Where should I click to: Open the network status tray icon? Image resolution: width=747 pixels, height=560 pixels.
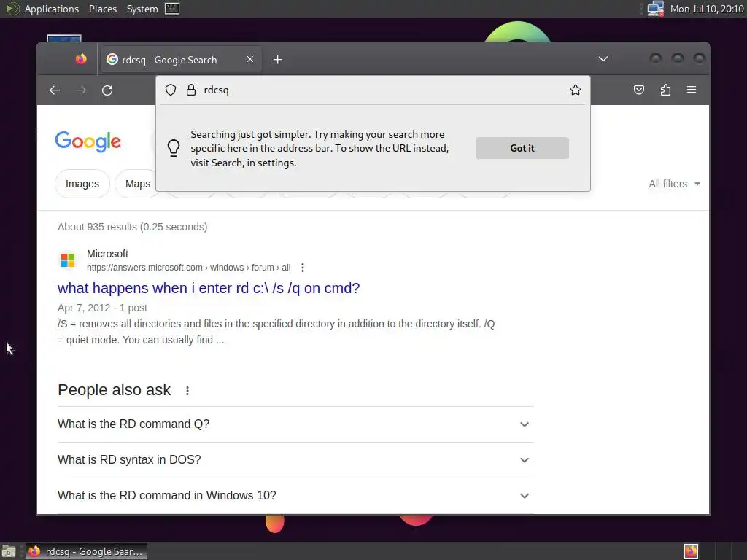click(x=656, y=9)
